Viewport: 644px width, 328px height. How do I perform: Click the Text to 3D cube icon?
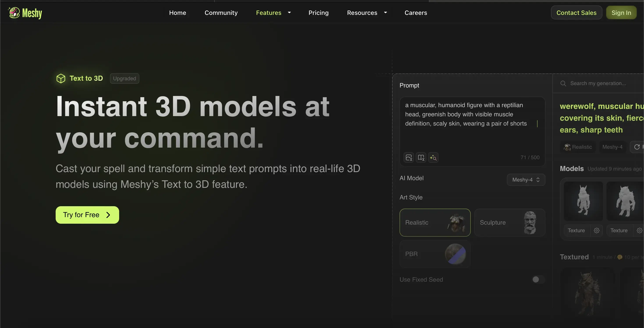coord(61,78)
